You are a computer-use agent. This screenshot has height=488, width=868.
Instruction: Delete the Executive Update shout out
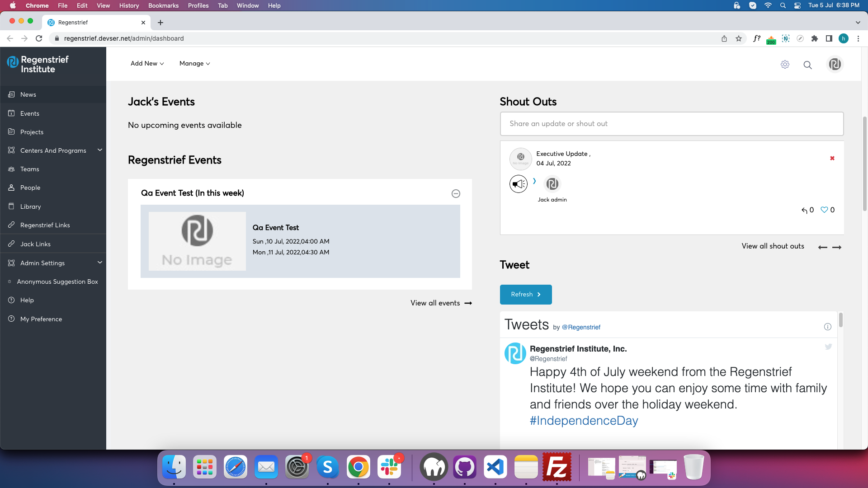(x=832, y=158)
